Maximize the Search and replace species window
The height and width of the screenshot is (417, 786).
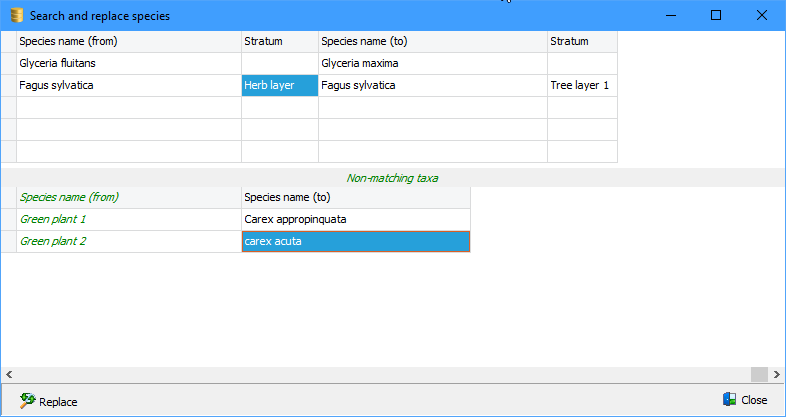[x=716, y=16]
